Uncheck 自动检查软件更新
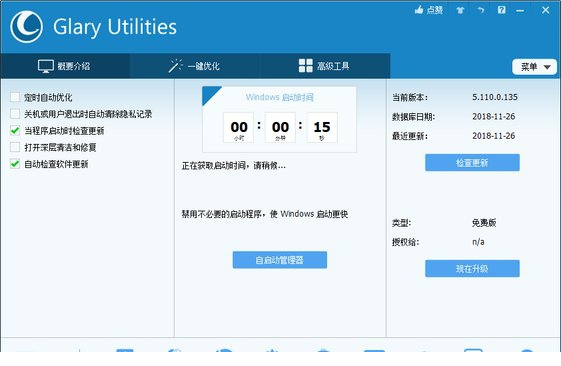This screenshot has width=561, height=366. coord(15,164)
